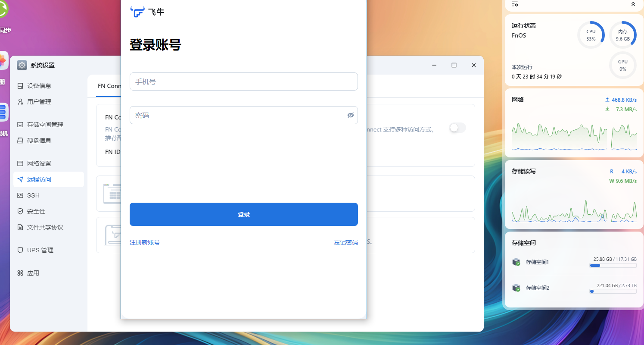The image size is (644, 345).
Task: Click the 登录账号 dialog heading
Action: pos(156,45)
